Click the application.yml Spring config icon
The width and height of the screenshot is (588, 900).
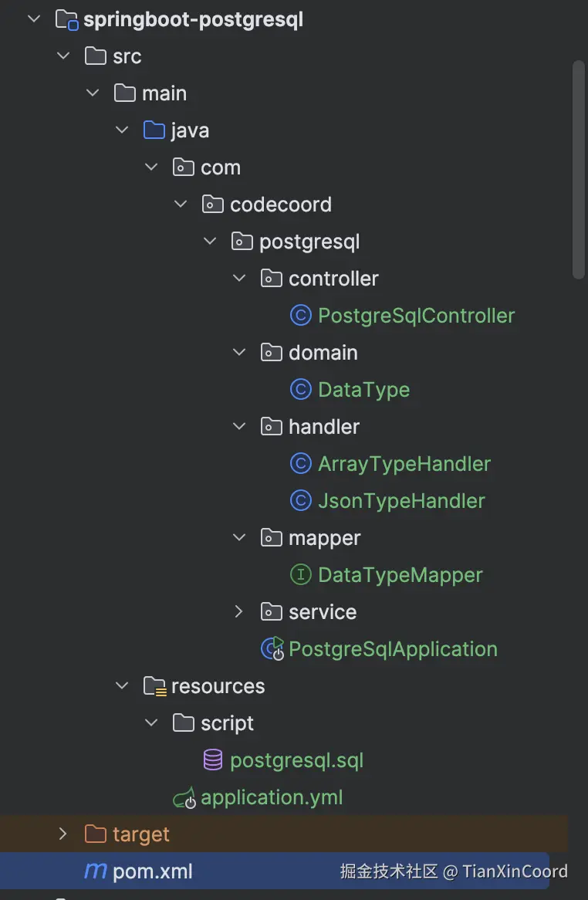tap(184, 797)
